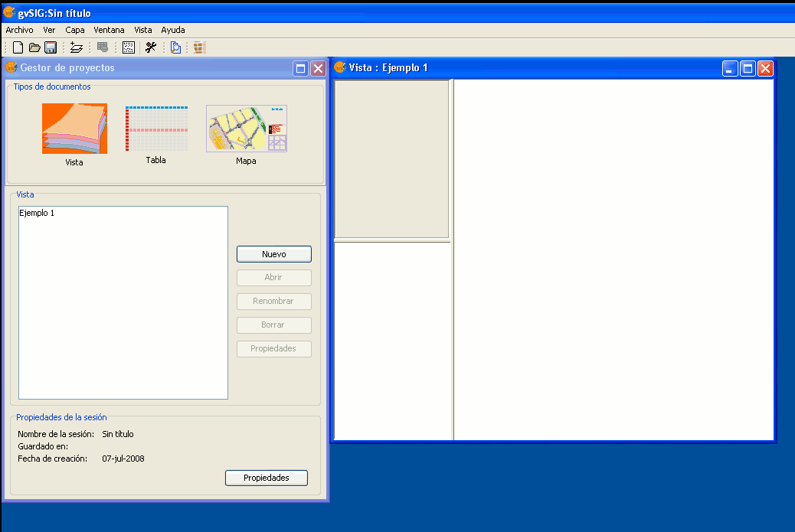795x532 pixels.
Task: Click the session Propiedades button
Action: tap(267, 478)
